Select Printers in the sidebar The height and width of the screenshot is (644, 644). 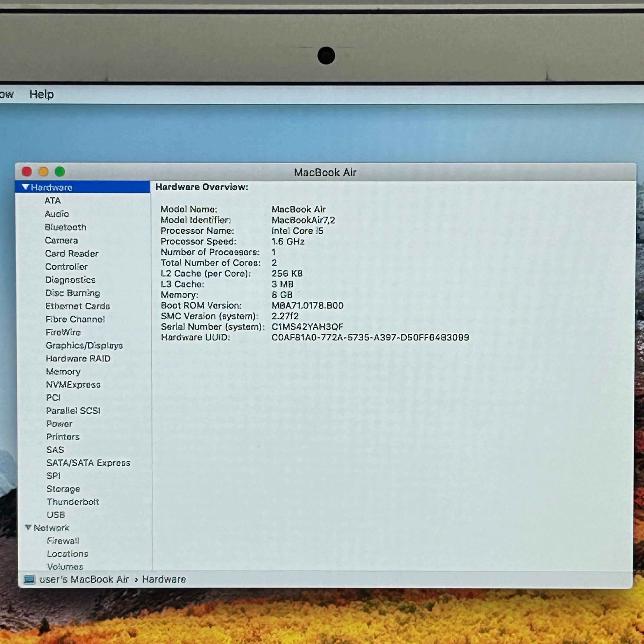pyautogui.click(x=63, y=437)
